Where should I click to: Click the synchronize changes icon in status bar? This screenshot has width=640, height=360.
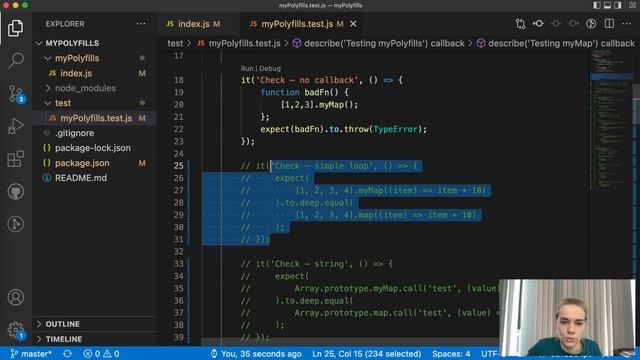(67, 353)
